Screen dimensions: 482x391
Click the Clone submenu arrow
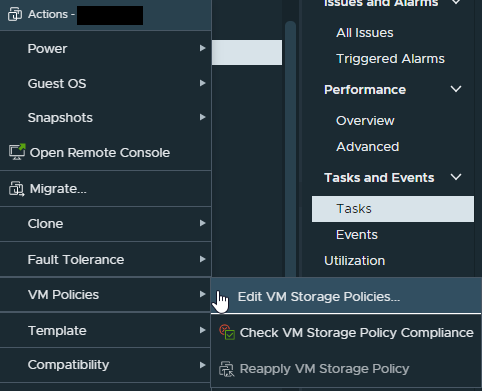pyautogui.click(x=202, y=223)
